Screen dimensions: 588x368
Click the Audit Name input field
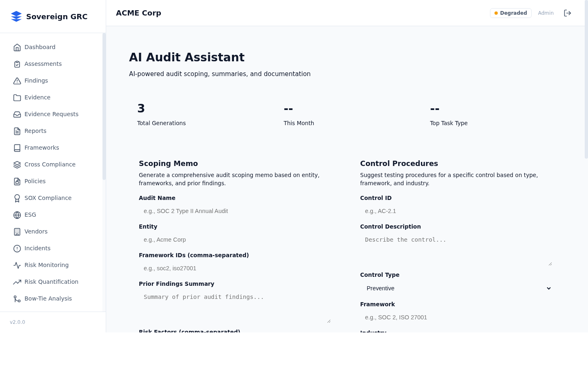234,211
